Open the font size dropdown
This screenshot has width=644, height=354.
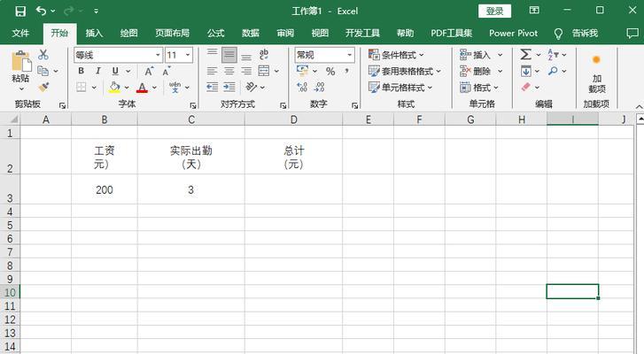point(188,55)
